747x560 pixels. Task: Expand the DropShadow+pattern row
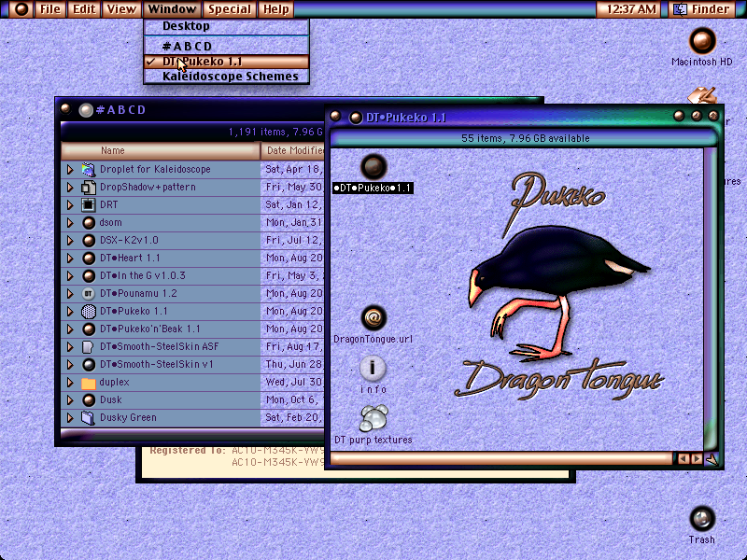click(x=70, y=188)
